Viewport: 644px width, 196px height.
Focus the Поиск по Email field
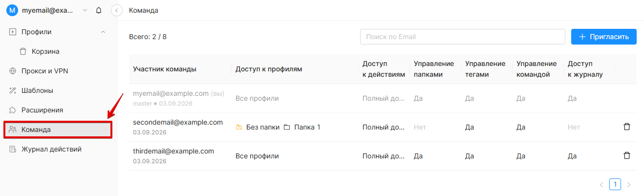pyautogui.click(x=463, y=37)
